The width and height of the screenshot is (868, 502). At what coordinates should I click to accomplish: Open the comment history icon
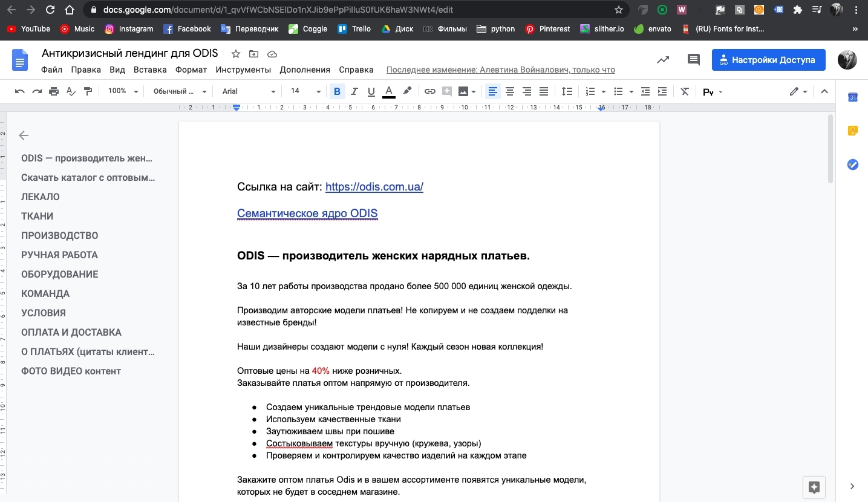(693, 60)
